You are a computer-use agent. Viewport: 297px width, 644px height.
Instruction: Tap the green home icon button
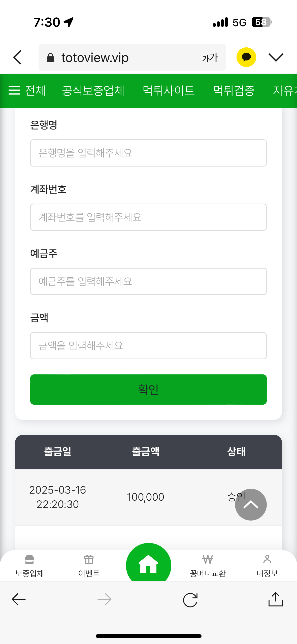pyautogui.click(x=148, y=564)
